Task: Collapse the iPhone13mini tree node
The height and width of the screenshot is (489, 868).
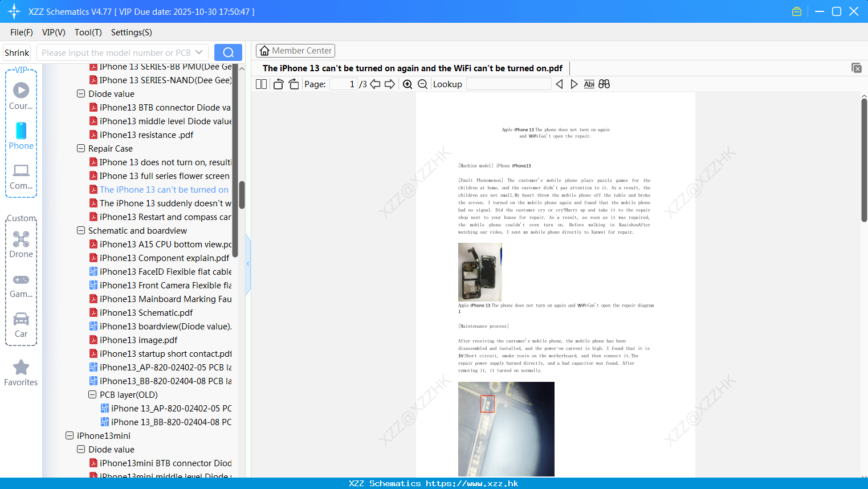Action: [70, 435]
